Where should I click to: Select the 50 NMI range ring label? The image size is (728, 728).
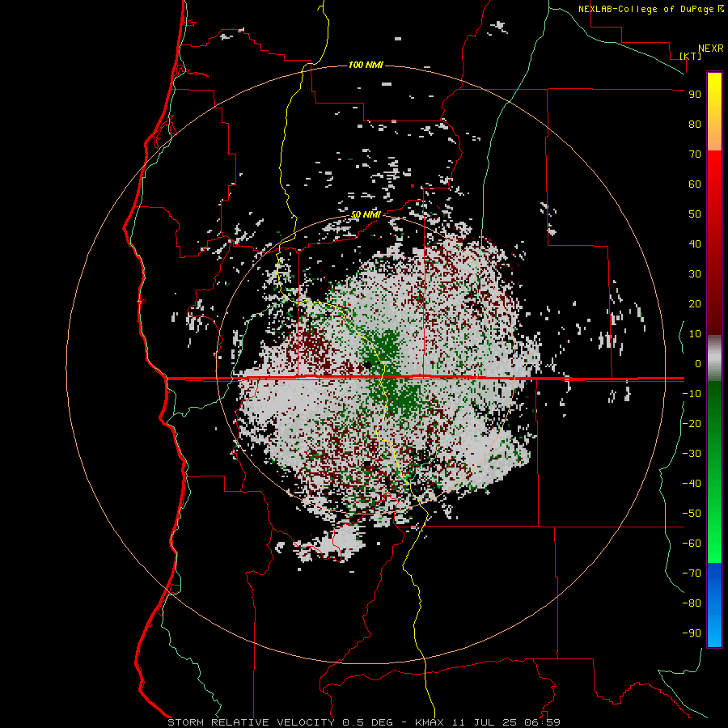point(366,214)
